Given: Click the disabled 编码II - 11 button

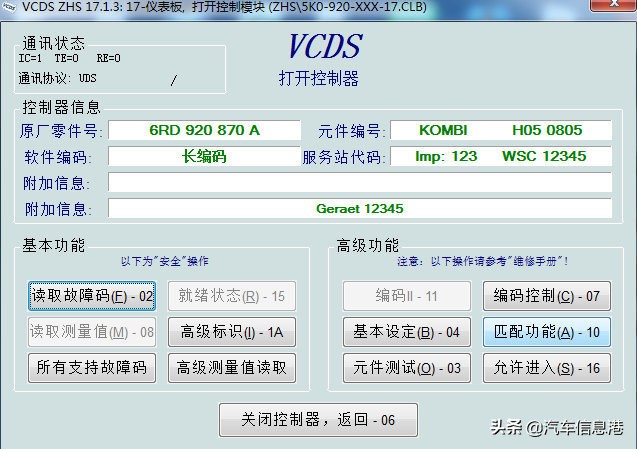Looking at the screenshot, I should click(x=407, y=296).
